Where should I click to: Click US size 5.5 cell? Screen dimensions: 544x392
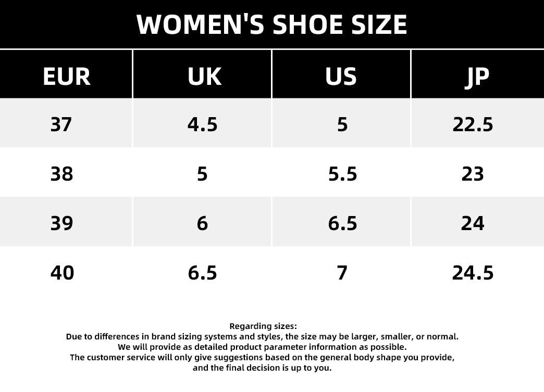[x=341, y=173]
